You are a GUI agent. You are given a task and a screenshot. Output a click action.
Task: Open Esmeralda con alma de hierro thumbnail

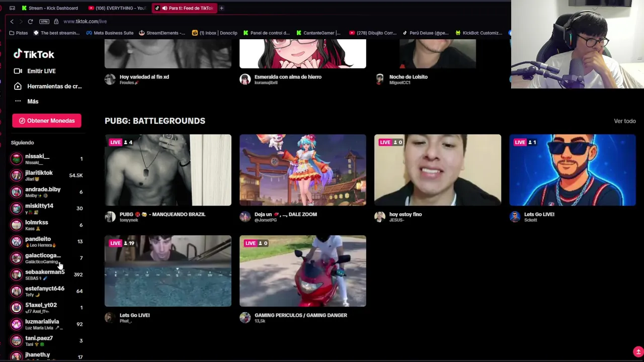(303, 54)
